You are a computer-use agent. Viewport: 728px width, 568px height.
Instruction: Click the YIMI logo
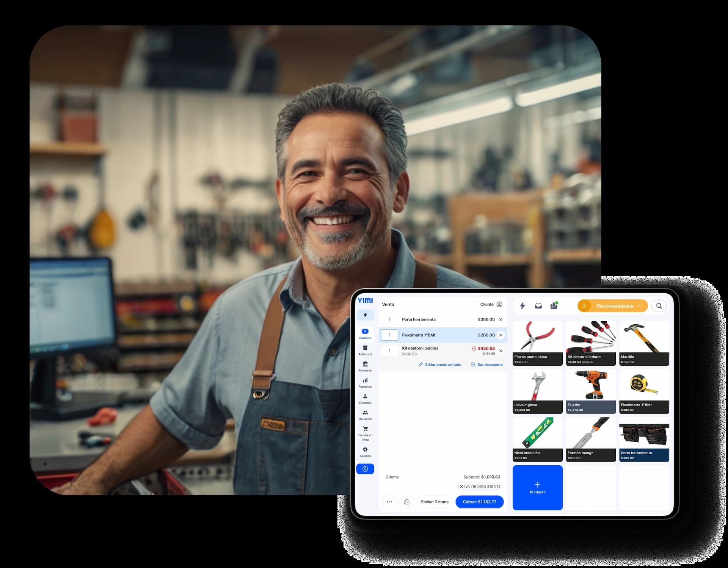(x=365, y=300)
